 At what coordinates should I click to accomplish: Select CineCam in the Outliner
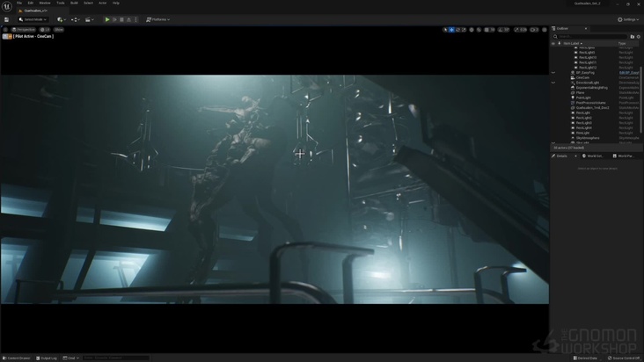(x=582, y=77)
